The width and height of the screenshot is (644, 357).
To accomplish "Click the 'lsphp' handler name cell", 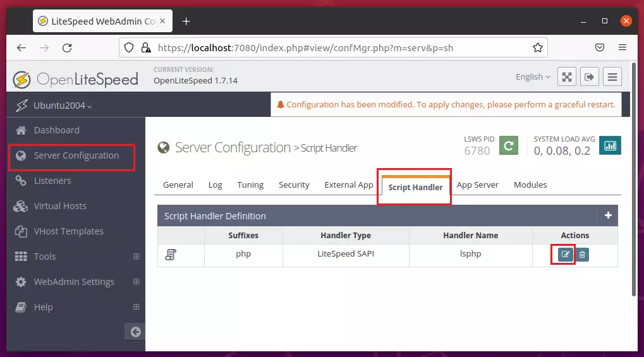I will click(470, 254).
